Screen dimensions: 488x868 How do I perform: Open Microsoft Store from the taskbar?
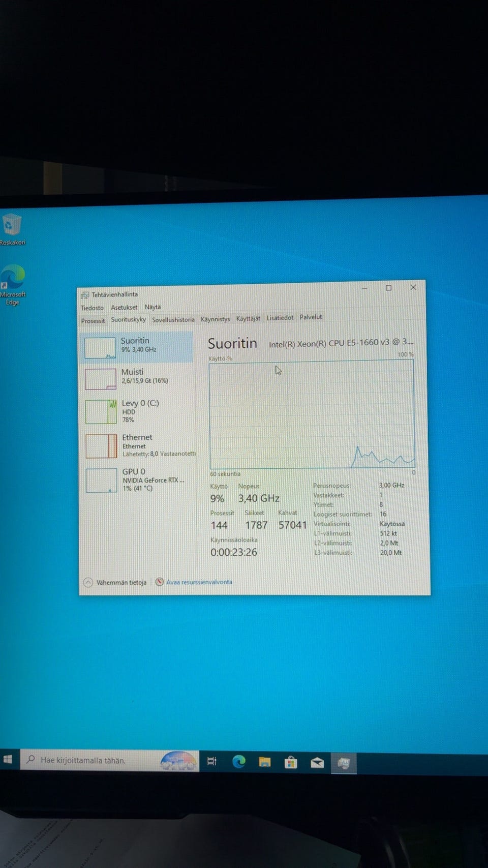291,762
